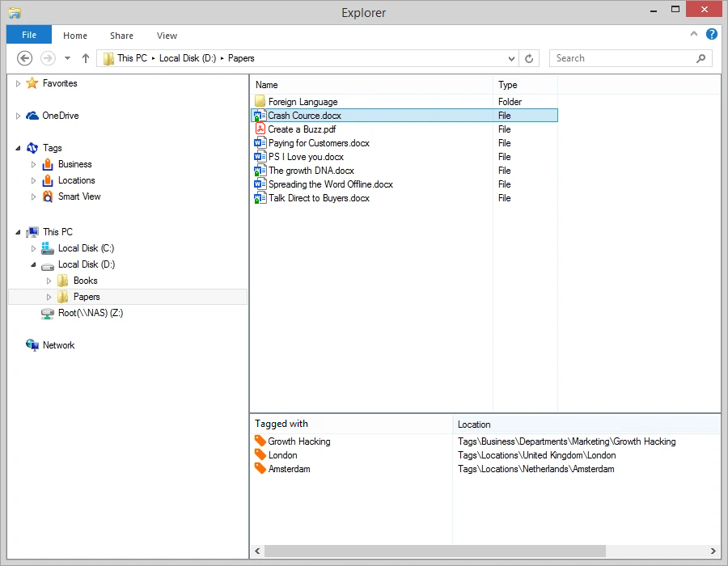This screenshot has height=566, width=728.
Task: Click the Back navigation button
Action: click(x=24, y=58)
